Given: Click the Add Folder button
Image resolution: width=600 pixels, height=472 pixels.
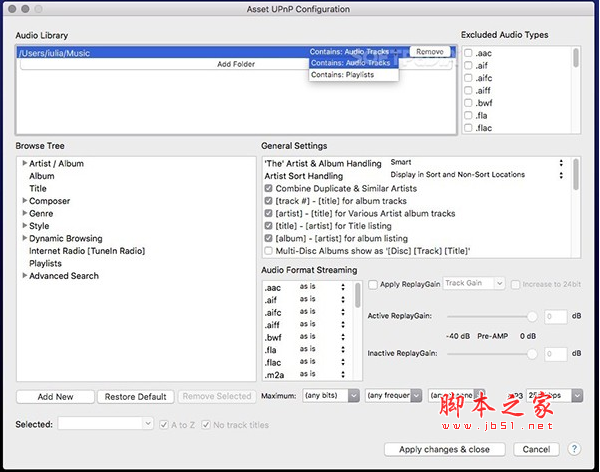Looking at the screenshot, I should point(236,64).
